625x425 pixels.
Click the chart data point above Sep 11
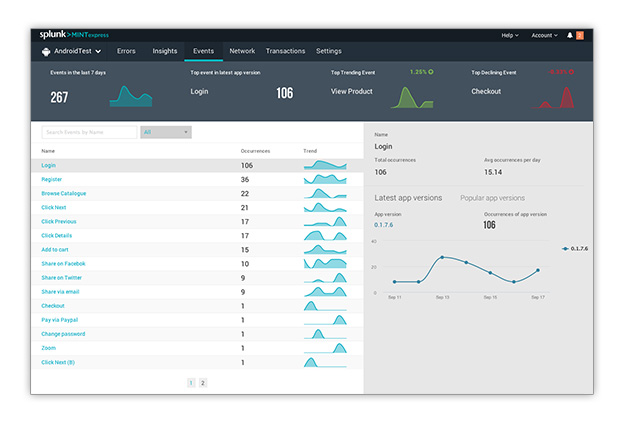(395, 282)
